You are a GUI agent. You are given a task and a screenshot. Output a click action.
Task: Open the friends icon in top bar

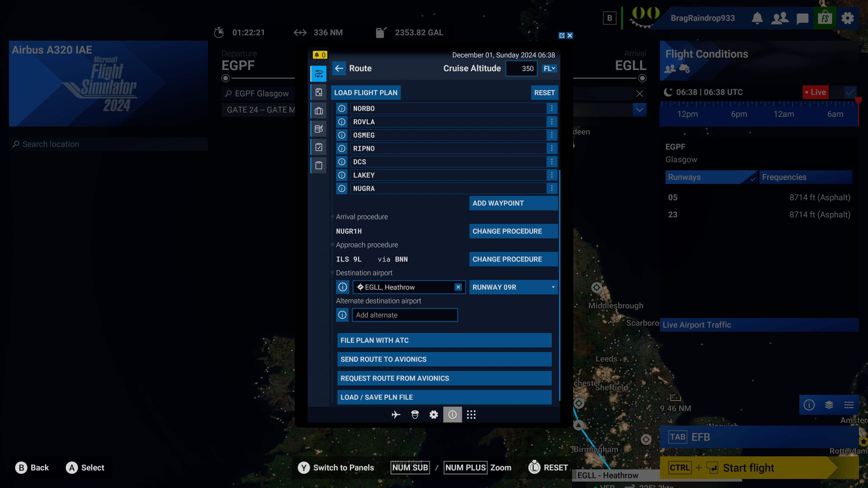click(780, 18)
